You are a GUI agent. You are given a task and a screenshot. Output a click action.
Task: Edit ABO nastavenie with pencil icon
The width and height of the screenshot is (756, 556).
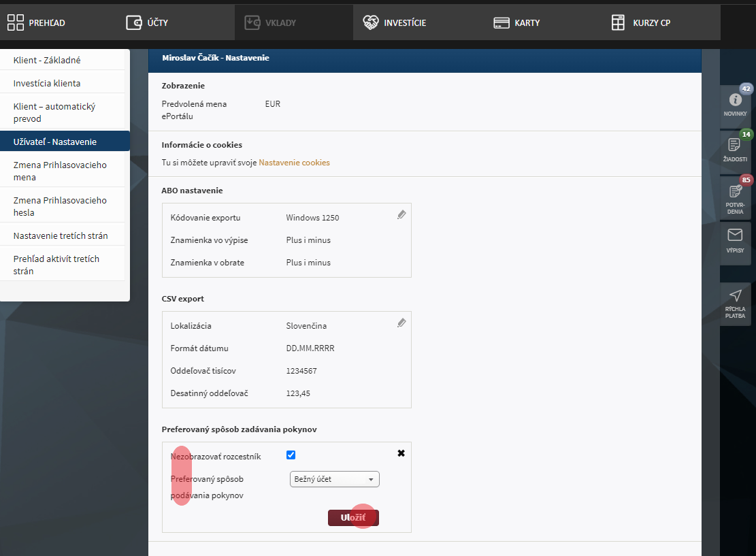click(x=401, y=214)
